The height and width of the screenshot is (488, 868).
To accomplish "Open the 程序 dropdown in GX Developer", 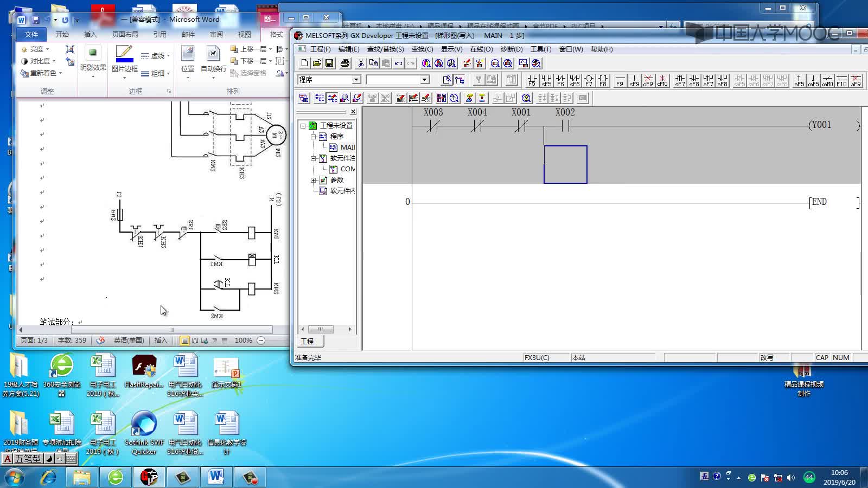I will (356, 80).
